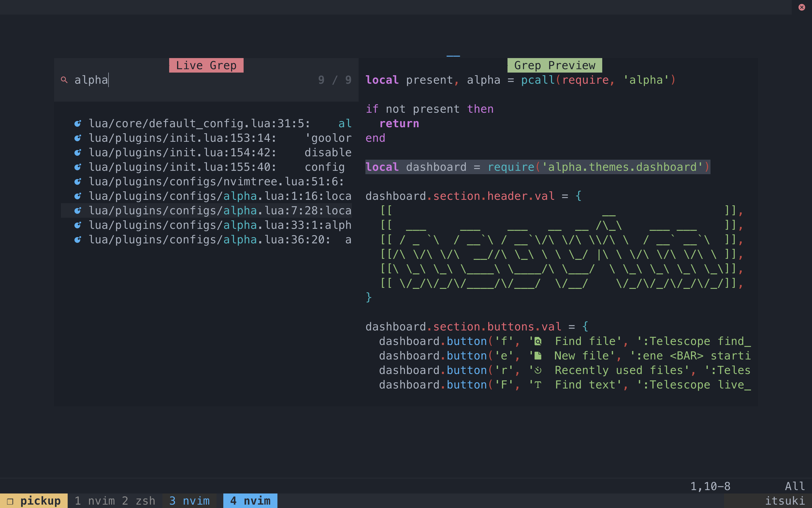Click the Lua icon beside default_config.lua:31:5
The image size is (812, 508).
pyautogui.click(x=78, y=124)
